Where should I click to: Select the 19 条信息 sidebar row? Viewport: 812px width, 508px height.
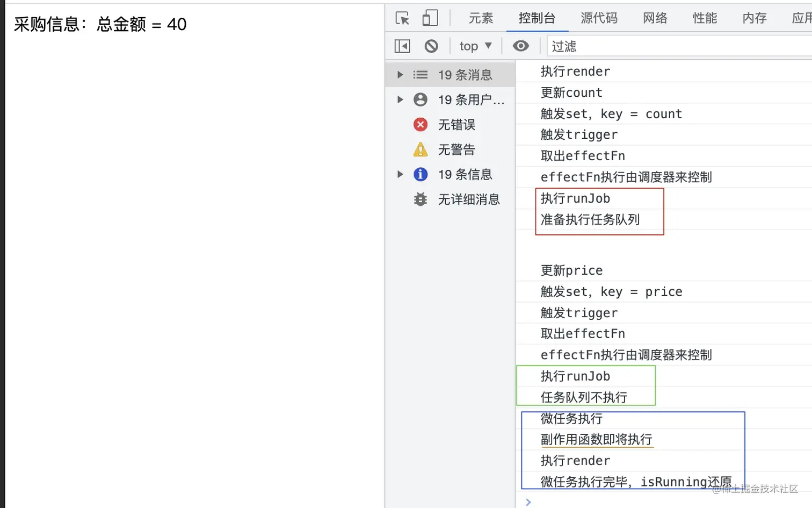pyautogui.click(x=450, y=174)
